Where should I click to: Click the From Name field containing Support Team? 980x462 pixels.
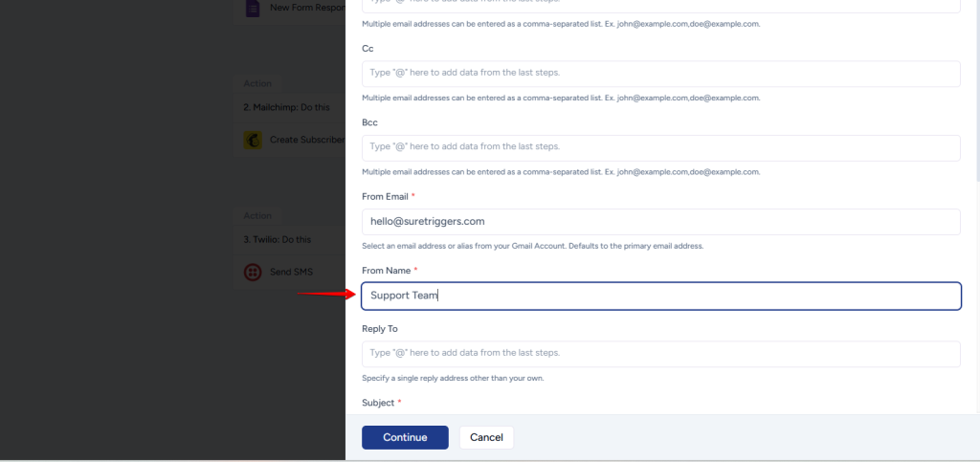[660, 296]
